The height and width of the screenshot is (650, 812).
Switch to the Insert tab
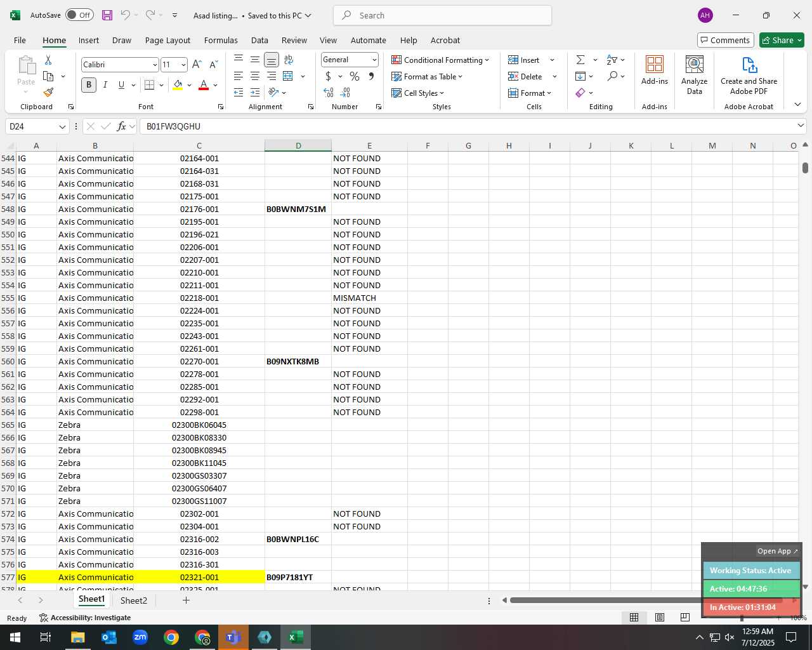point(89,40)
